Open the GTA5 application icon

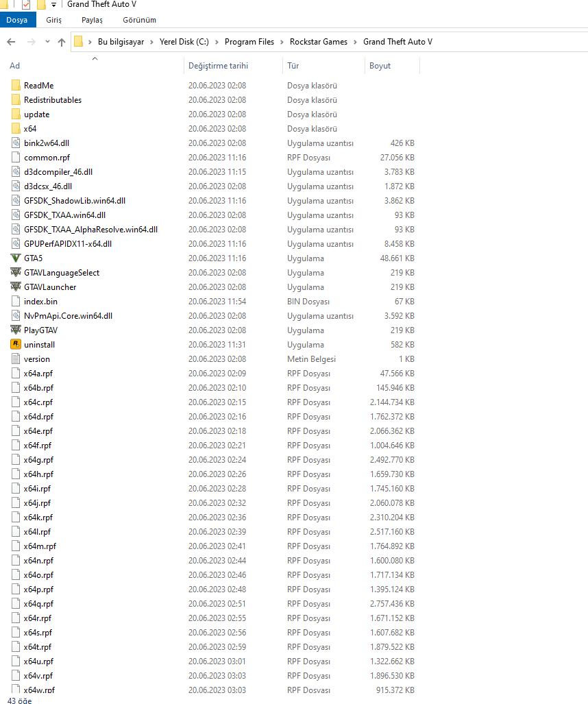click(x=15, y=258)
